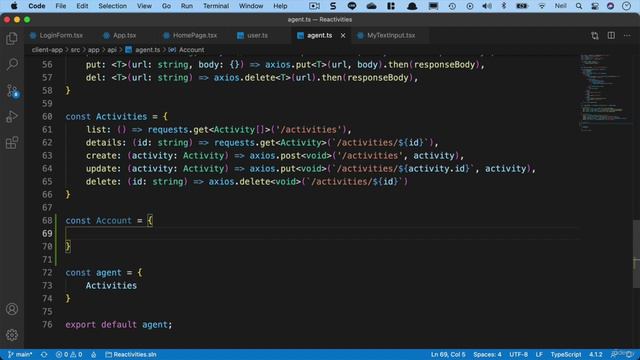Open the Run menu
The image size is (640, 360).
point(187,6)
